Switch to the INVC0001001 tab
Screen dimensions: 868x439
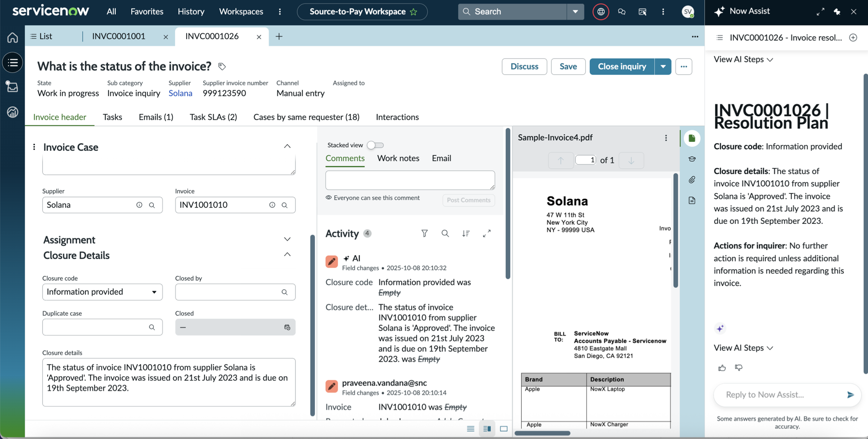(x=119, y=37)
